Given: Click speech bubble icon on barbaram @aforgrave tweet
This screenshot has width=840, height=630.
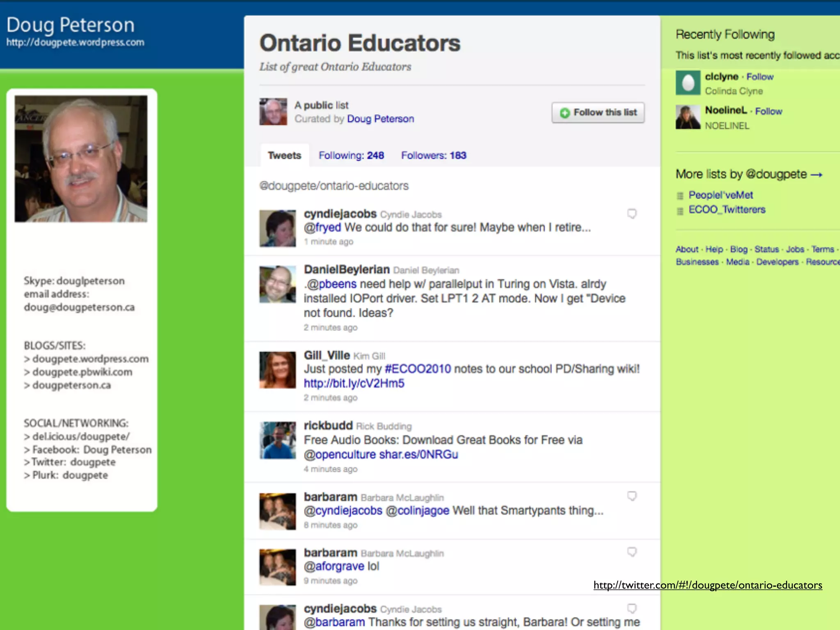Looking at the screenshot, I should (632, 552).
